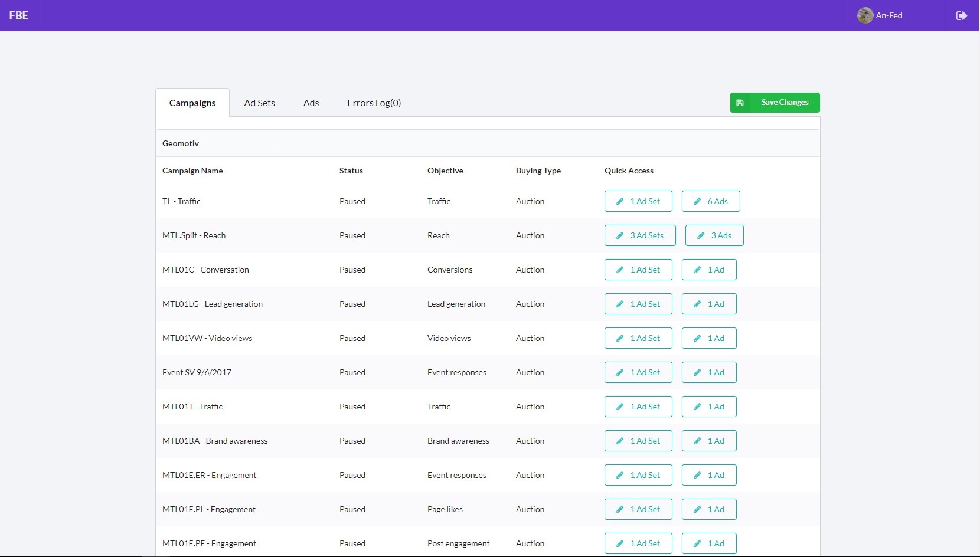The image size is (980, 557).
Task: Edit 1 Ad for MTL01E.ER - Engagement
Action: 709,475
